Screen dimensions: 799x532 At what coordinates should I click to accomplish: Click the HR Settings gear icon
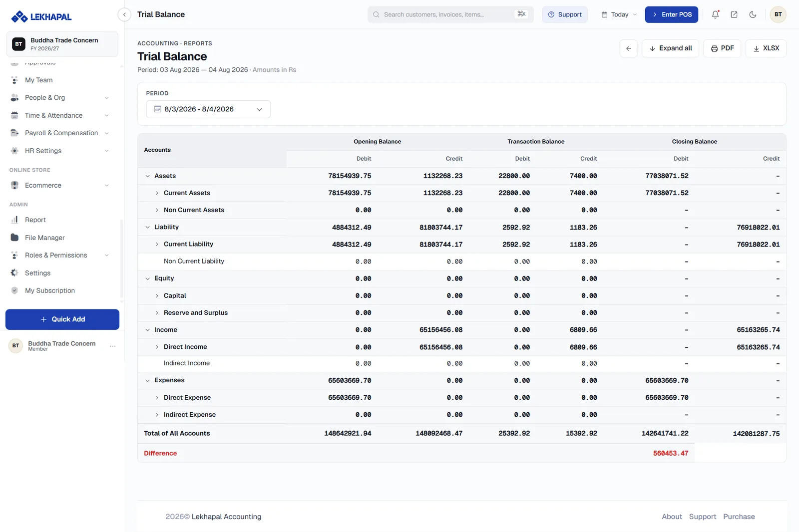click(14, 151)
